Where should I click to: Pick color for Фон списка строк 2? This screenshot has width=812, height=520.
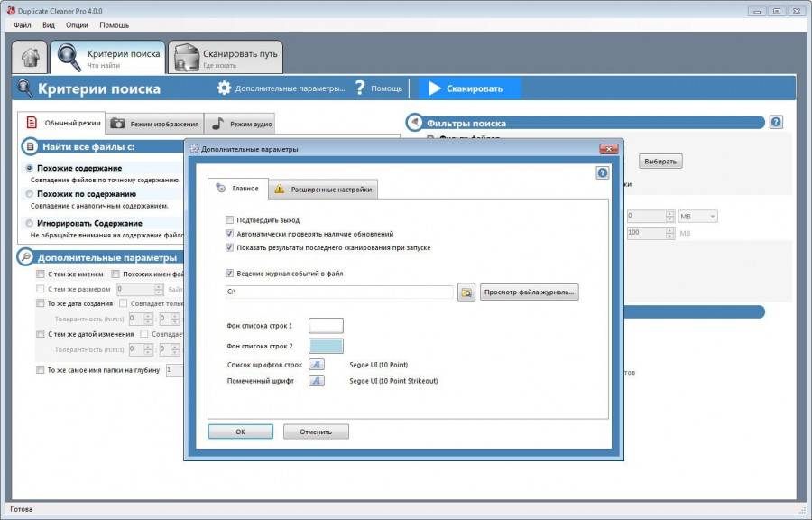[x=326, y=346]
